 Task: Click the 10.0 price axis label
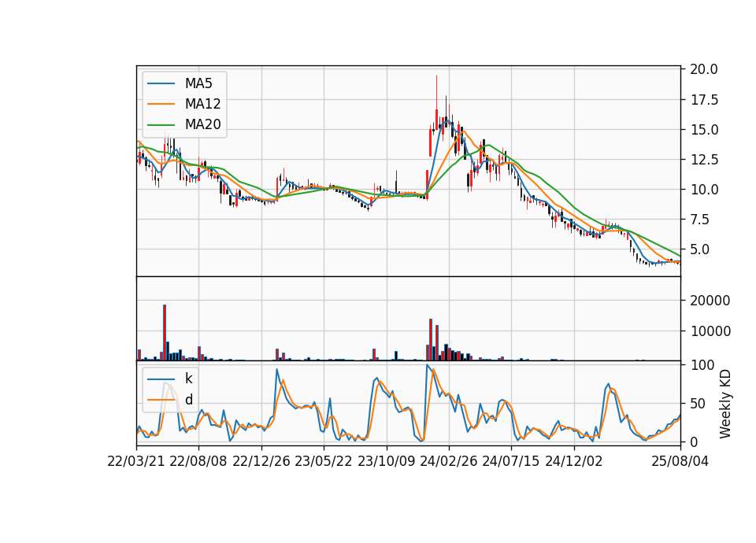coord(704,190)
